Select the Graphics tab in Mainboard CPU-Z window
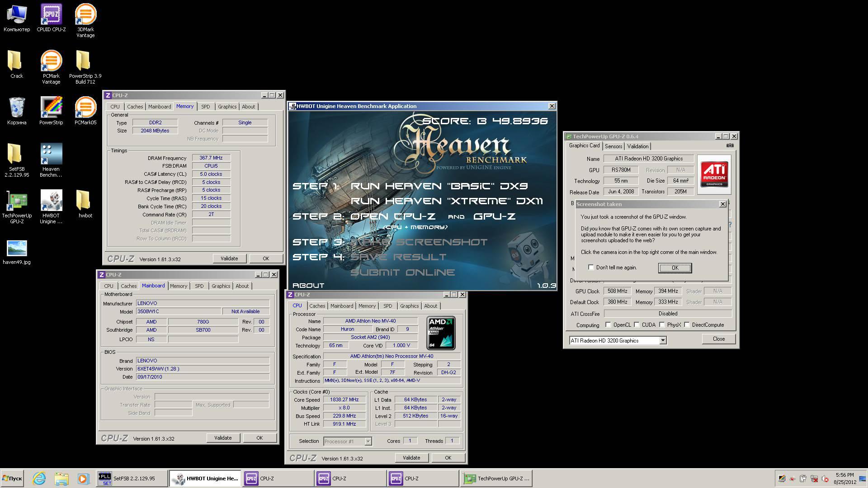This screenshot has height=488, width=868. [221, 286]
